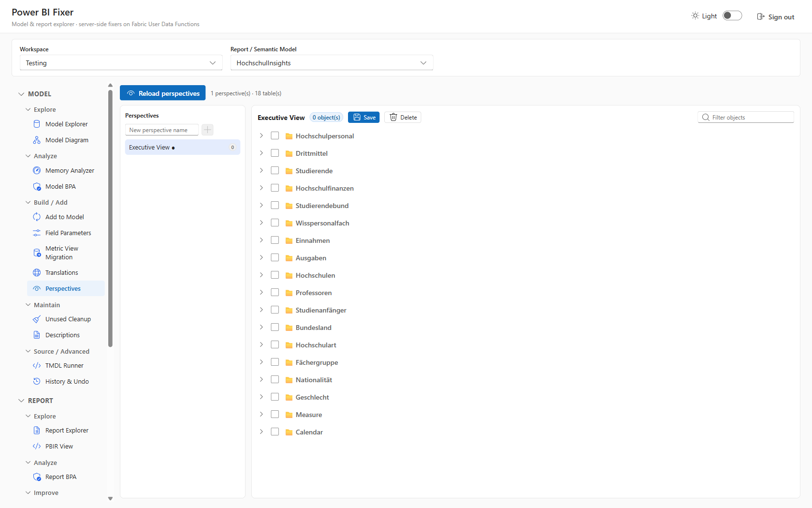The width and height of the screenshot is (812, 508).
Task: Open the Translations page
Action: click(66, 272)
